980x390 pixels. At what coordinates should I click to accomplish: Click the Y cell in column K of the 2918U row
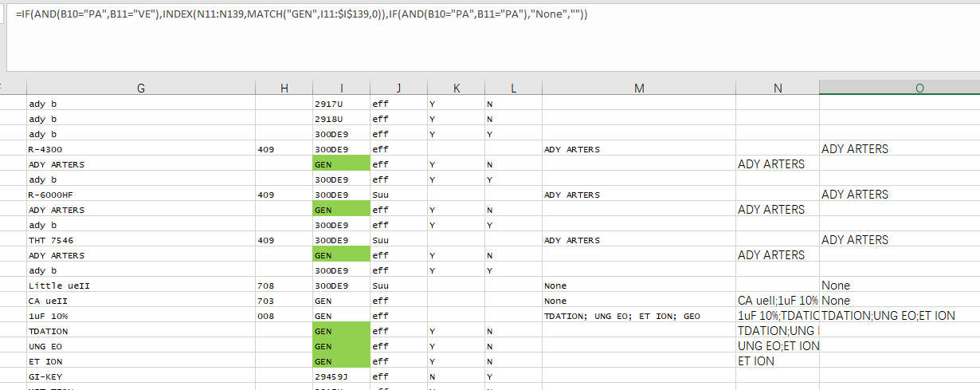[x=457, y=119]
